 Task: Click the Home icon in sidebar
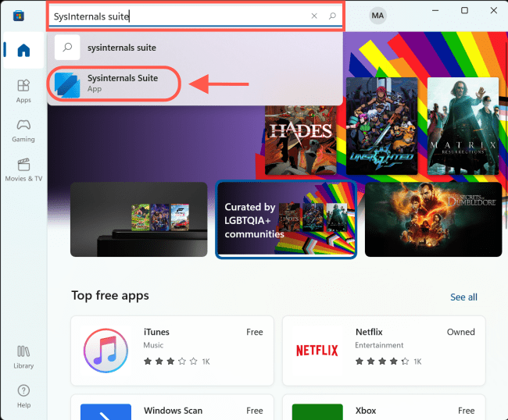pyautogui.click(x=23, y=51)
